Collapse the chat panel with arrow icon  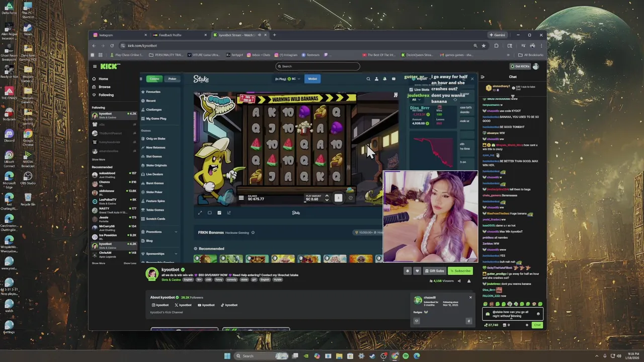482,77
